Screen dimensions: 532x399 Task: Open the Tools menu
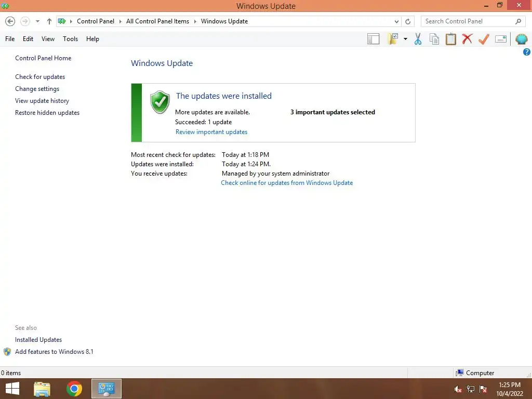pos(70,39)
